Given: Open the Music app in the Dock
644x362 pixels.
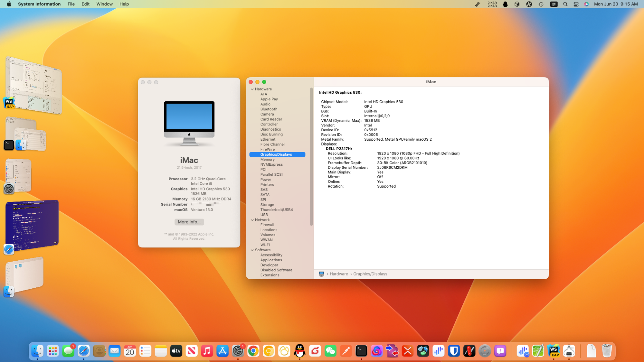Looking at the screenshot, I should (x=207, y=351).
